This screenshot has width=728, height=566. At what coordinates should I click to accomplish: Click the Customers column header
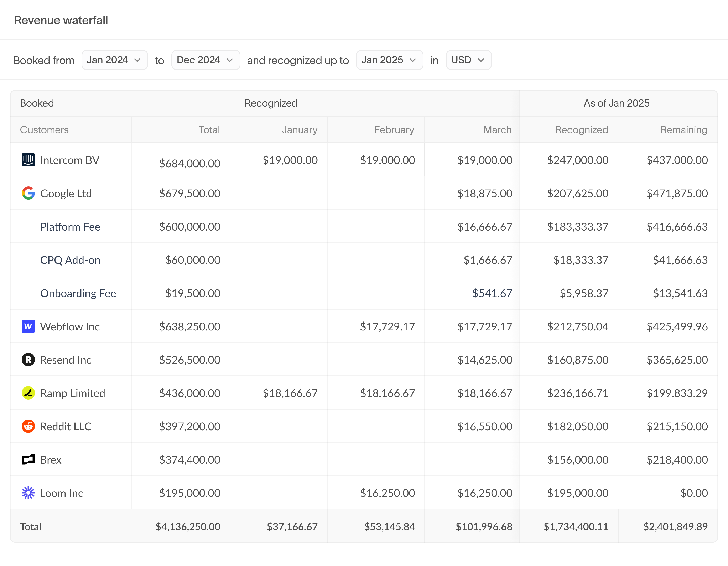(44, 130)
